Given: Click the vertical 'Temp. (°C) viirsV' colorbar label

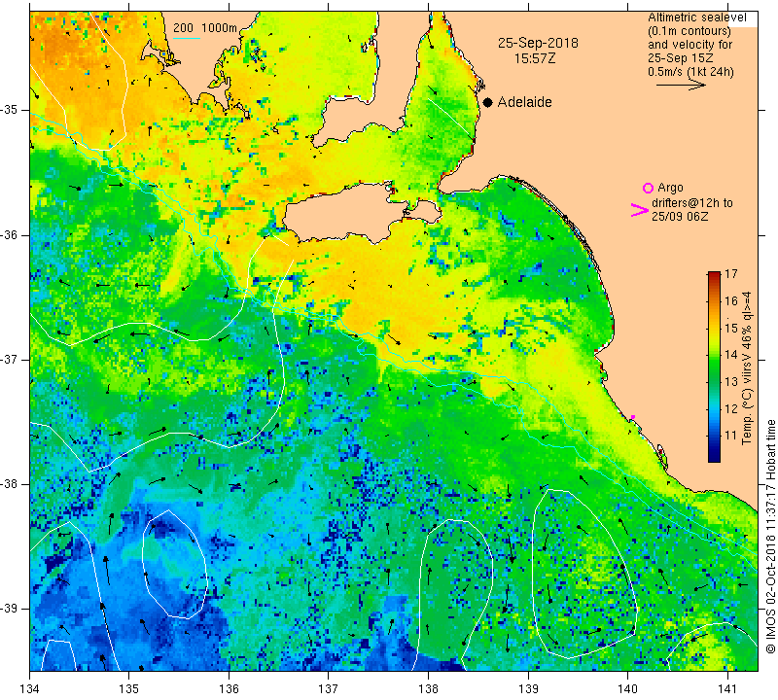Looking at the screenshot, I should click(x=747, y=368).
